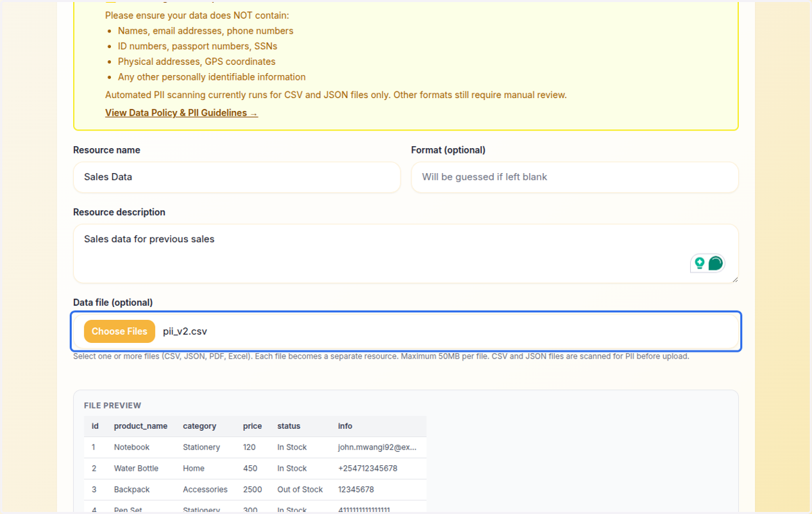The image size is (812, 514).
Task: Click the bullet ID numbers, passport numbers, SSNs
Action: pyautogui.click(x=198, y=46)
